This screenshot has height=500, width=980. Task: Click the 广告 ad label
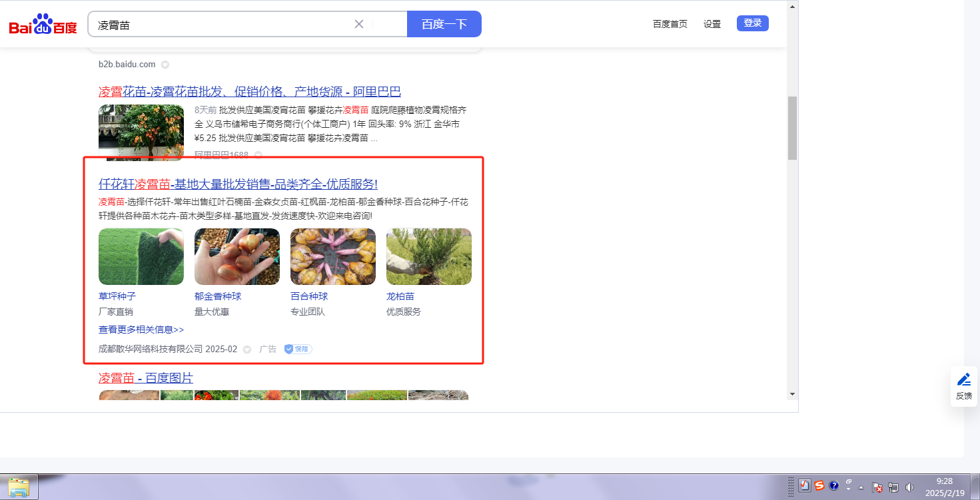(268, 349)
